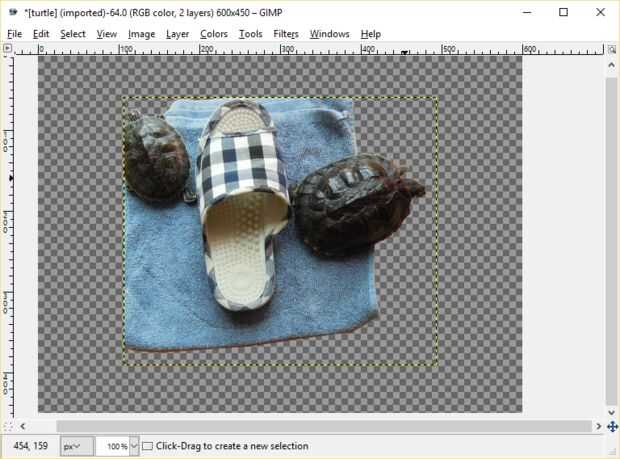Click the large turtle on the right
Viewport: 620px width, 459px height.
click(356, 206)
